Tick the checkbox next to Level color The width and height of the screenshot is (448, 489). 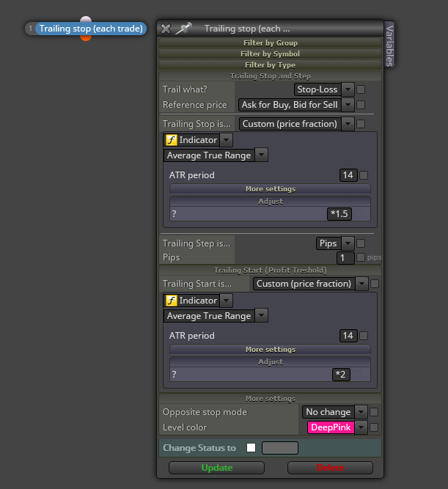374,427
